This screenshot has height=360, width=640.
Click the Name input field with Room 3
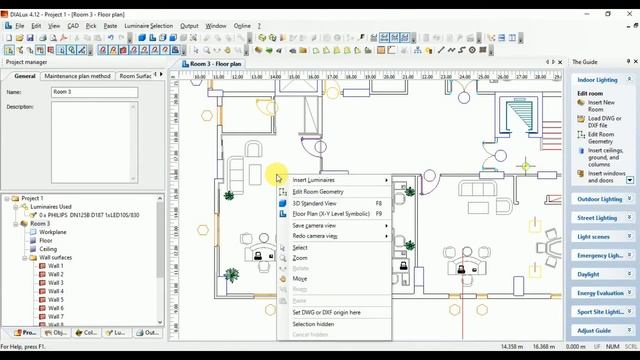(94, 92)
